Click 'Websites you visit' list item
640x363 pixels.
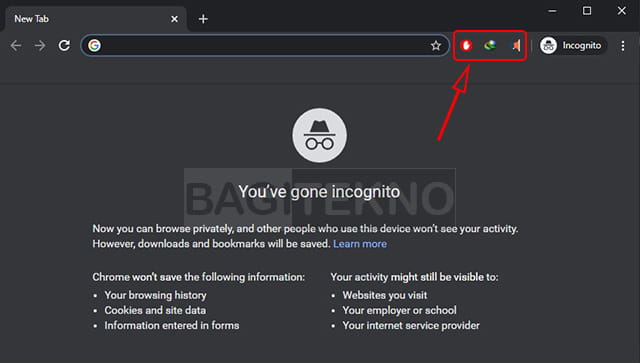point(385,295)
